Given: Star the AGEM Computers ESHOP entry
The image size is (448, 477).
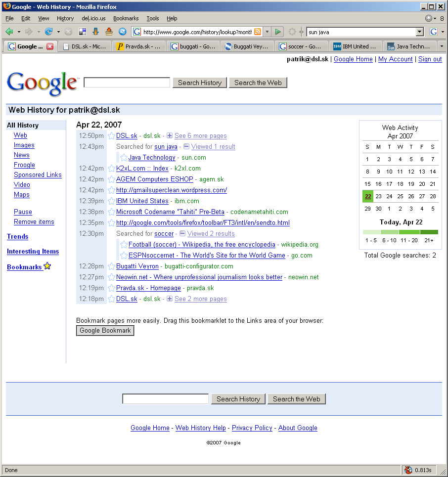Looking at the screenshot, I should pyautogui.click(x=111, y=179).
